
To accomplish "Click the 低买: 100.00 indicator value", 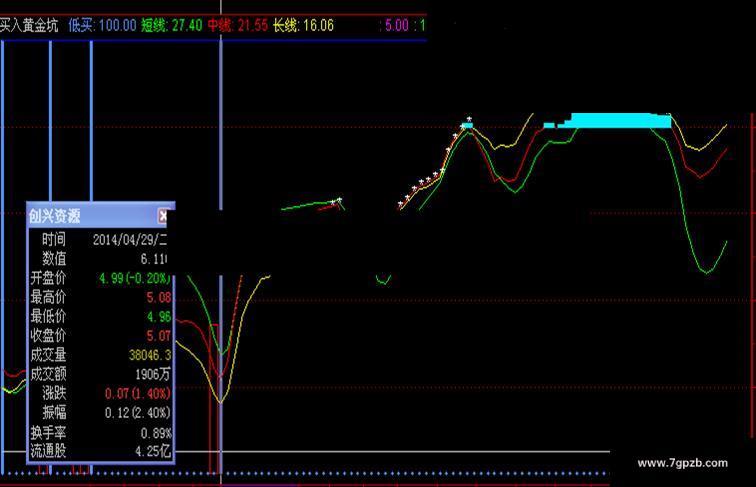I will coord(102,25).
